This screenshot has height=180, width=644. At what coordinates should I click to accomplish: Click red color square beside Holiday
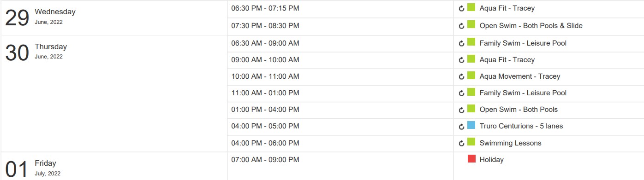pos(471,159)
